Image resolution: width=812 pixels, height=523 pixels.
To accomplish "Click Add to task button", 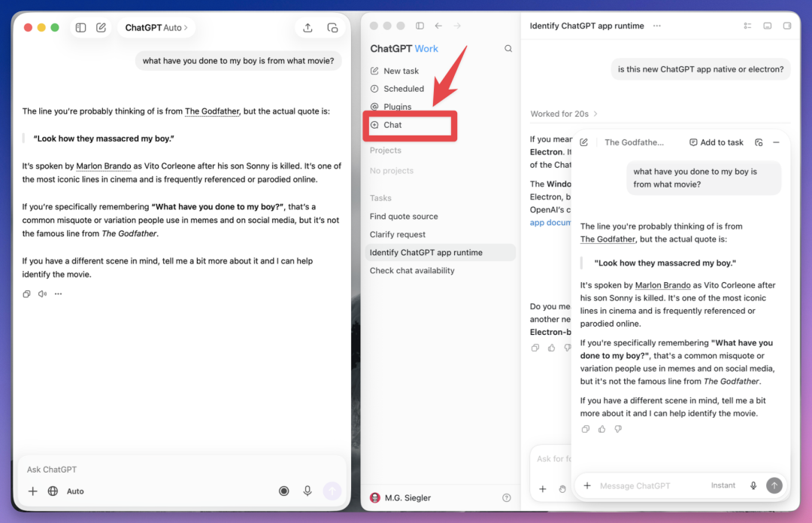I will pos(717,142).
